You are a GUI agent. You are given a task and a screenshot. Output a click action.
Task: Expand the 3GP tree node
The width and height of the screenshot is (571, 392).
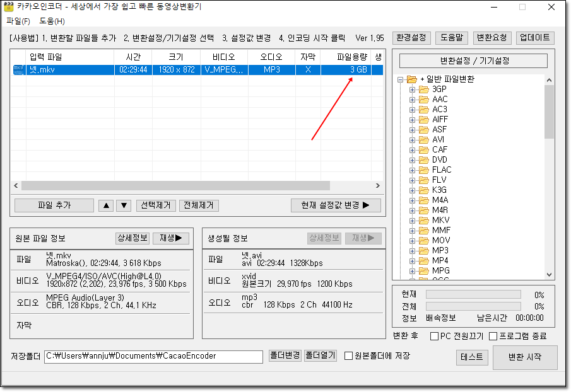pos(412,89)
